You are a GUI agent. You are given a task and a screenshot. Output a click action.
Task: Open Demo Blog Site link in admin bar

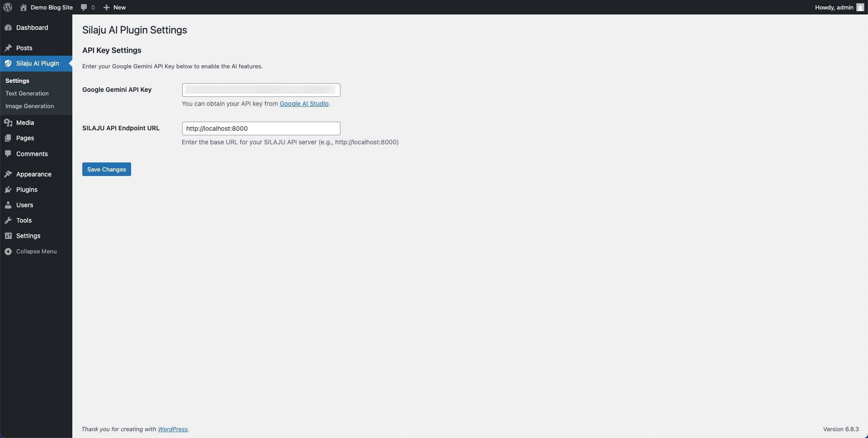pos(52,7)
